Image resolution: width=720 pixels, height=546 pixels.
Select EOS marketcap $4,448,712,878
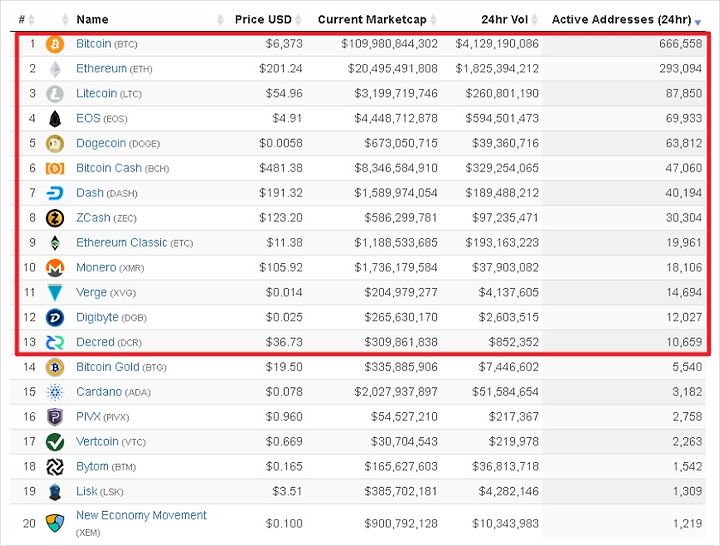396,118
